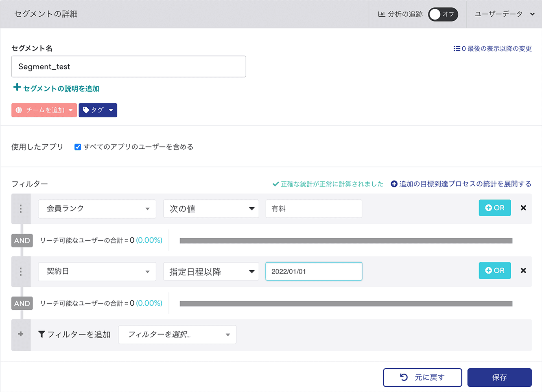Click 元に戻す revert button
542x392 pixels.
tap(422, 377)
